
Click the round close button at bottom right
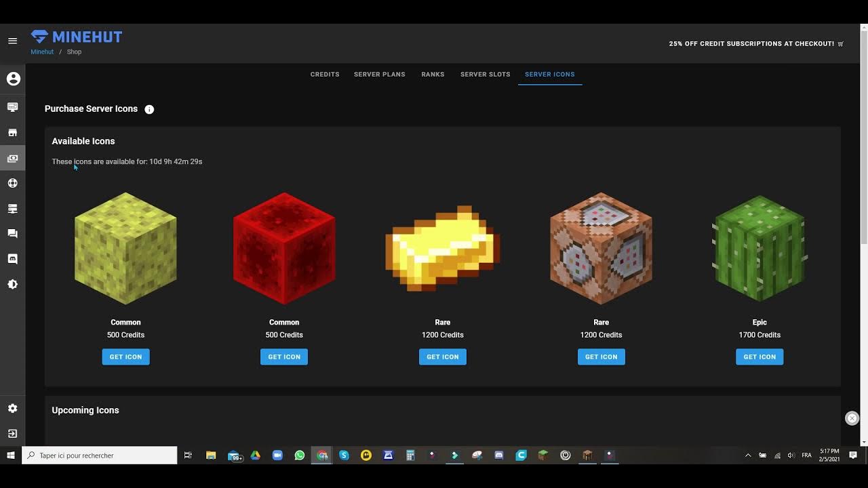[852, 418]
